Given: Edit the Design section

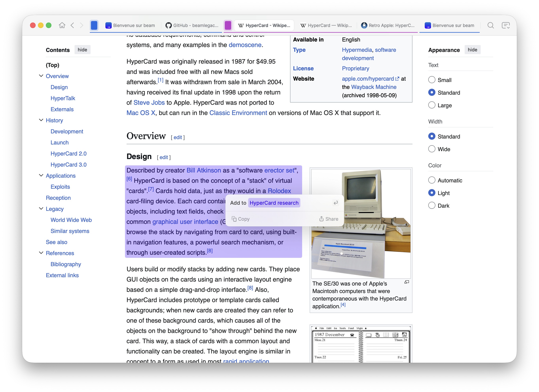Looking at the screenshot, I should (164, 157).
